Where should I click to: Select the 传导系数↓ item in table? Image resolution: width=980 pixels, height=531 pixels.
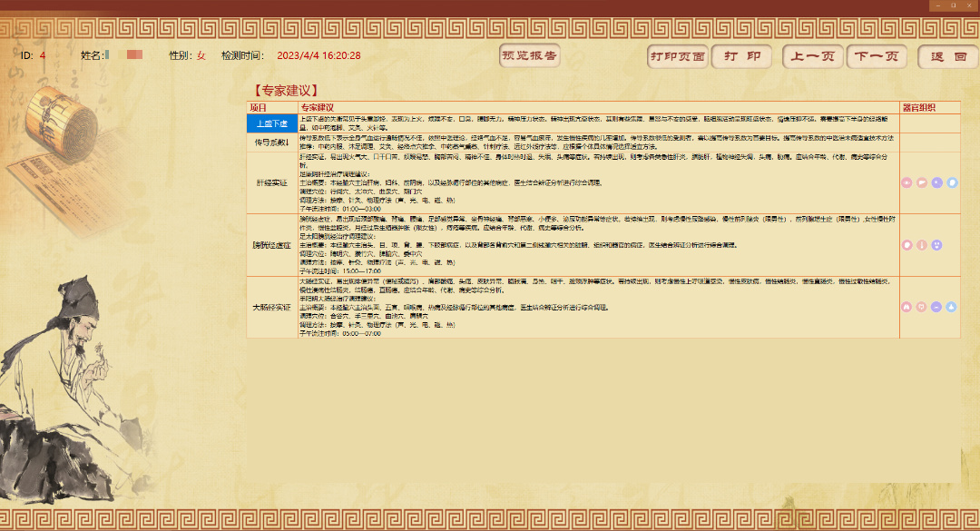(x=271, y=143)
